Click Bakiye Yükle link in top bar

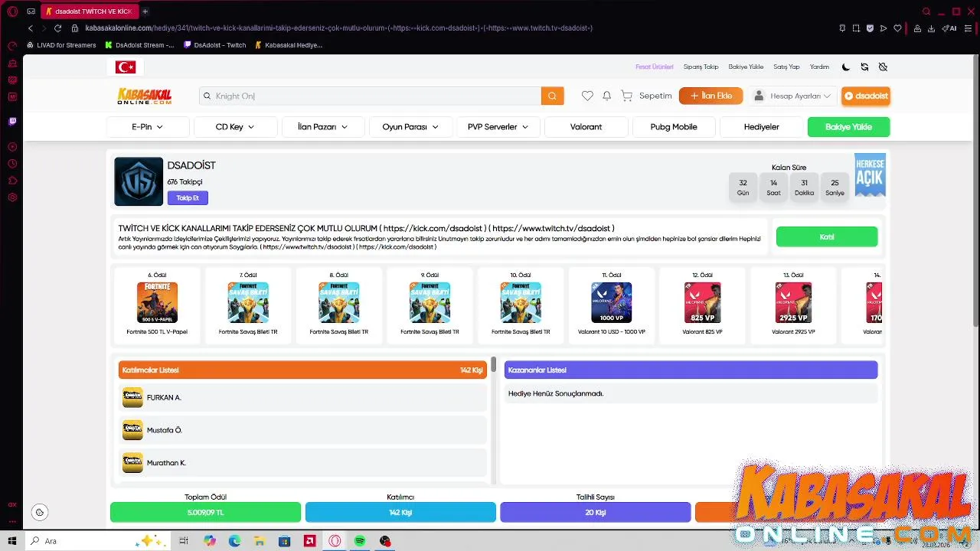pyautogui.click(x=746, y=67)
